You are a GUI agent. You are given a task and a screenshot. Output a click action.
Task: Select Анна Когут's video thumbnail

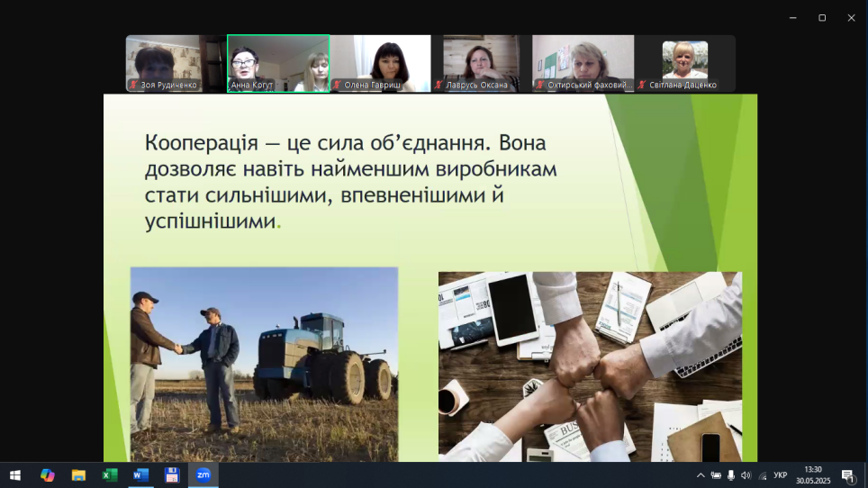click(278, 63)
